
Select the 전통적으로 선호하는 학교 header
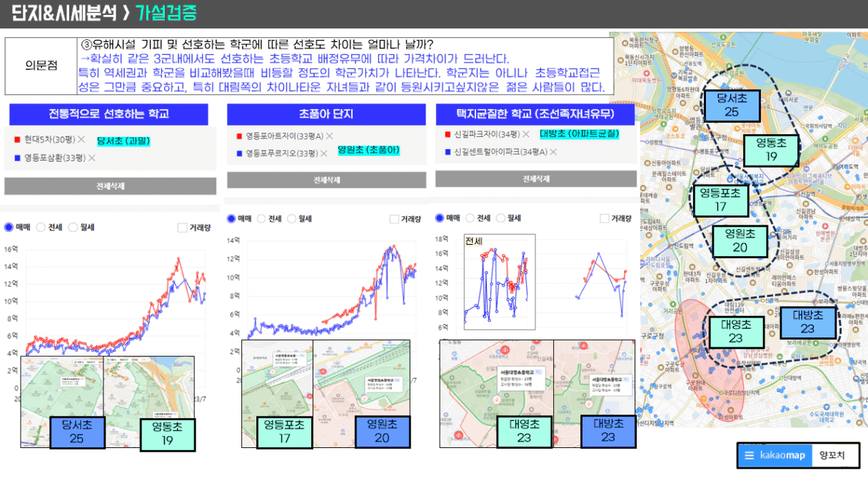tap(108, 114)
